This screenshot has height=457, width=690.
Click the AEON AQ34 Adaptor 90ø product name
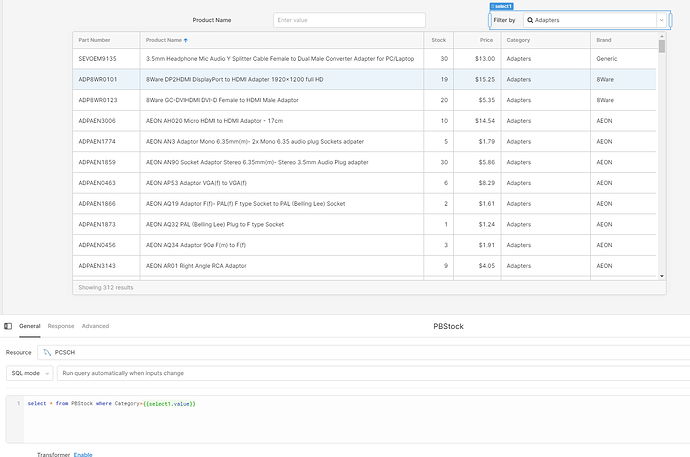[196, 245]
